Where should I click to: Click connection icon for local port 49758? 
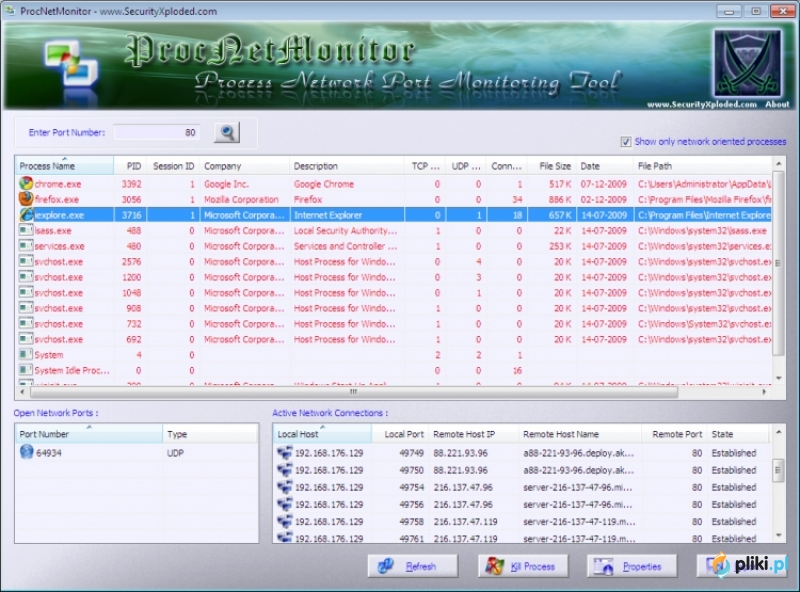pos(285,522)
